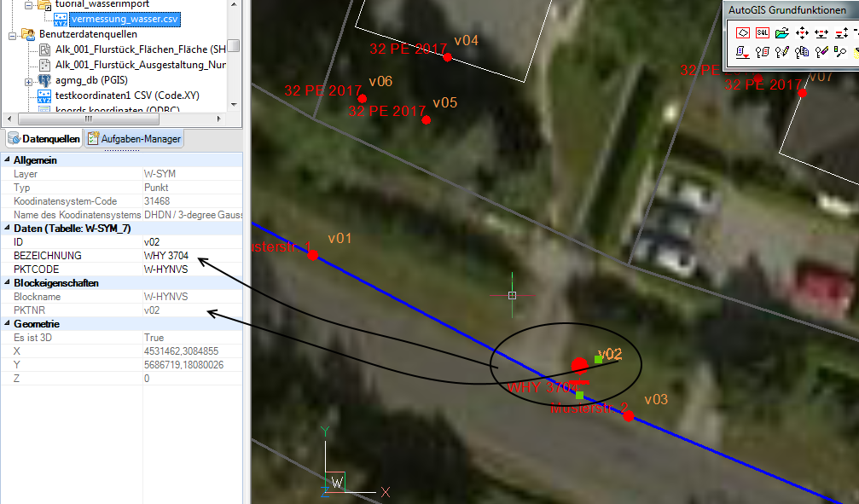The width and height of the screenshot is (859, 504).
Task: Select the key-with-highlighter tool
Action: click(820, 52)
